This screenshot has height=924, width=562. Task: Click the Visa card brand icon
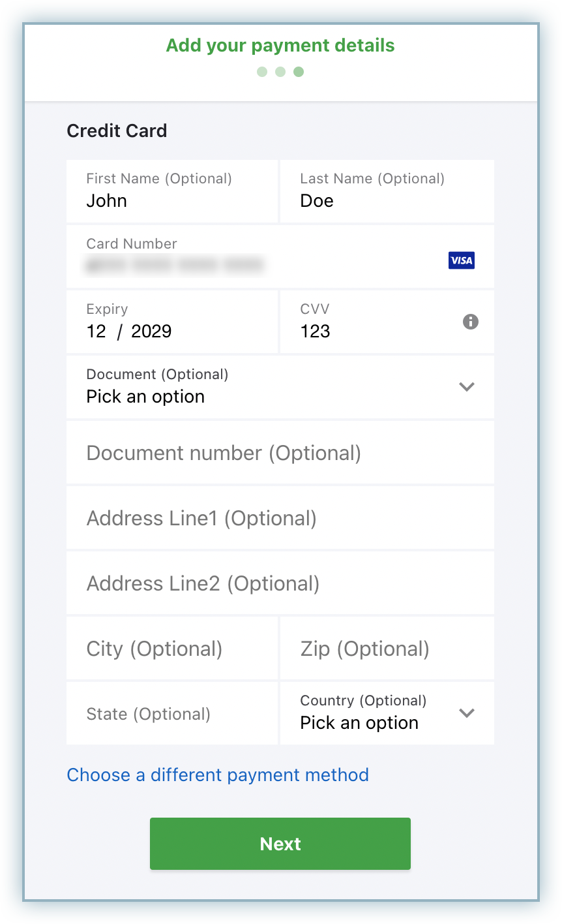point(462,260)
